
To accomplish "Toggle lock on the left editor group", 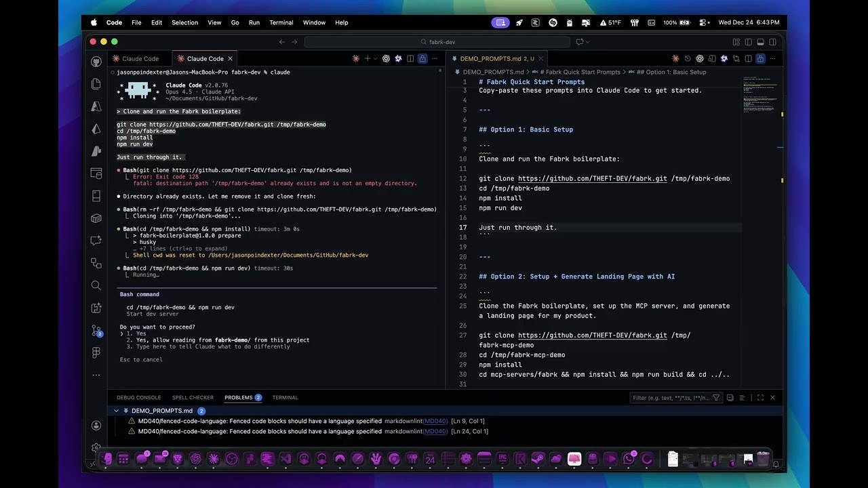I will tap(422, 58).
